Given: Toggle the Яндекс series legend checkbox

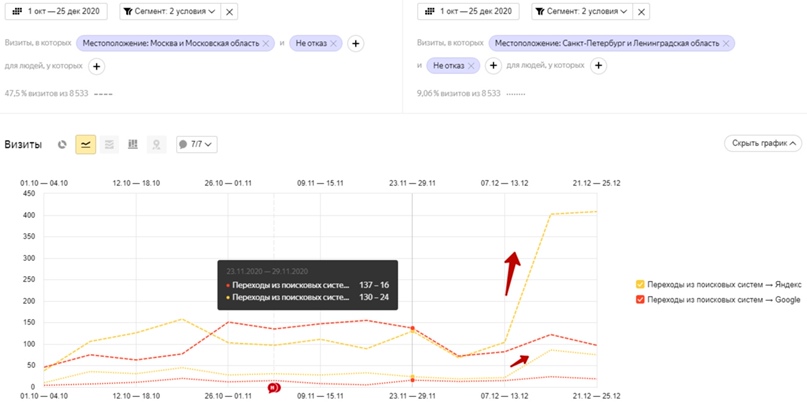Looking at the screenshot, I should [640, 284].
